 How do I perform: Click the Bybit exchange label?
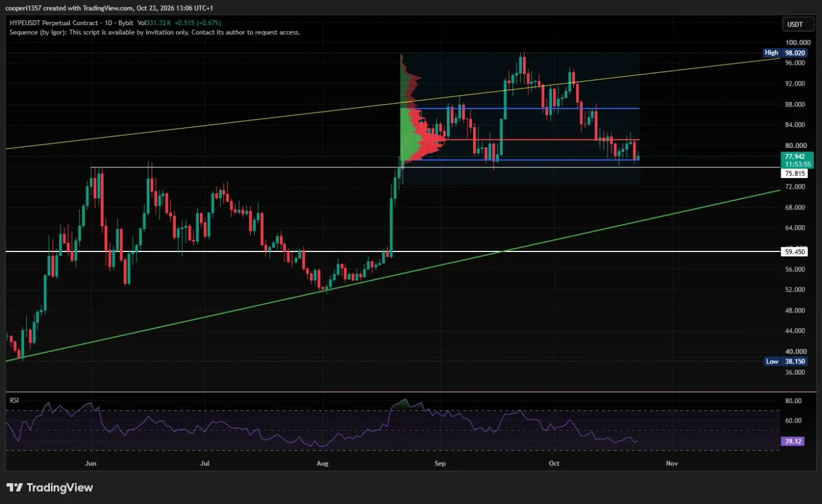click(x=125, y=23)
